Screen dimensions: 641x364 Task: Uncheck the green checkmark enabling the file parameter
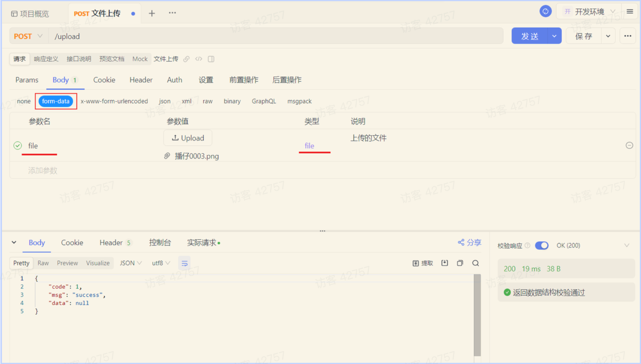(x=18, y=145)
